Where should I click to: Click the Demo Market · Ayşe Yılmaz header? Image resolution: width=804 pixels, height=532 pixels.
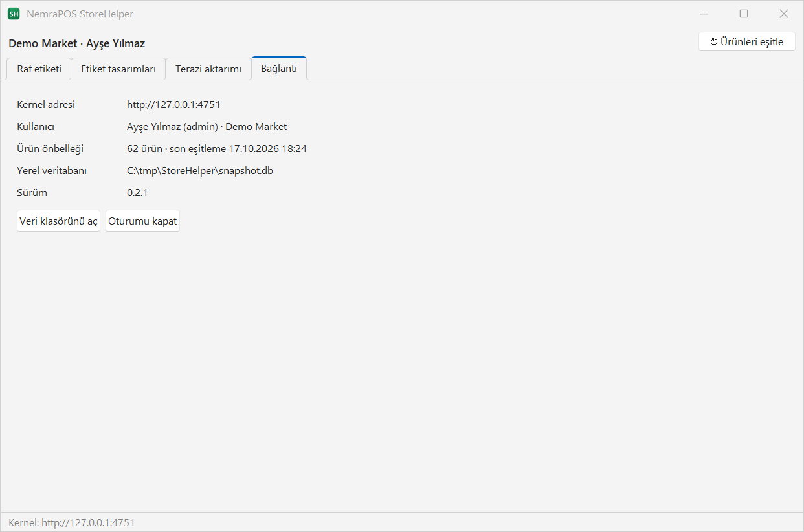tap(77, 43)
